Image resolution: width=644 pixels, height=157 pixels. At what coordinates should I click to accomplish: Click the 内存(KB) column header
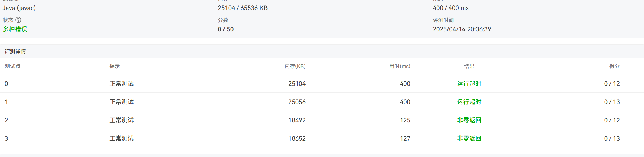295,66
